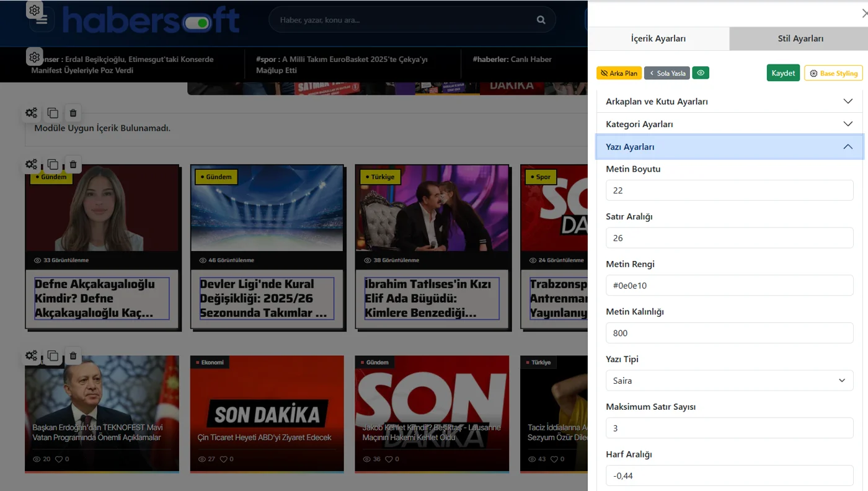The height and width of the screenshot is (491, 868).
Task: Delete the bottom Erdoğan news row module
Action: coord(73,356)
